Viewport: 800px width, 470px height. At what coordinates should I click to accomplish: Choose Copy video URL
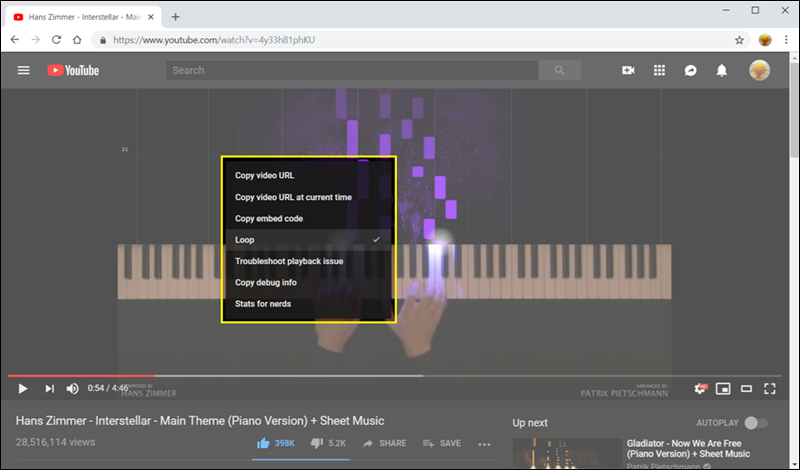click(x=308, y=176)
